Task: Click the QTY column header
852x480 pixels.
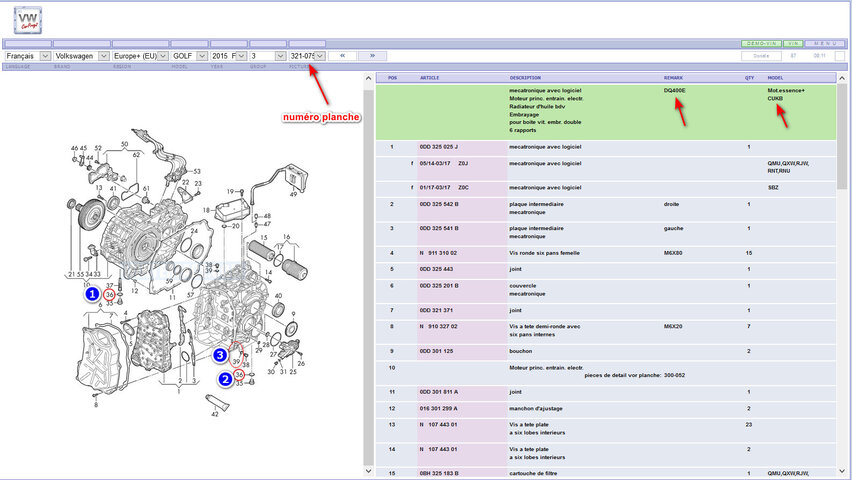Action: (x=749, y=78)
